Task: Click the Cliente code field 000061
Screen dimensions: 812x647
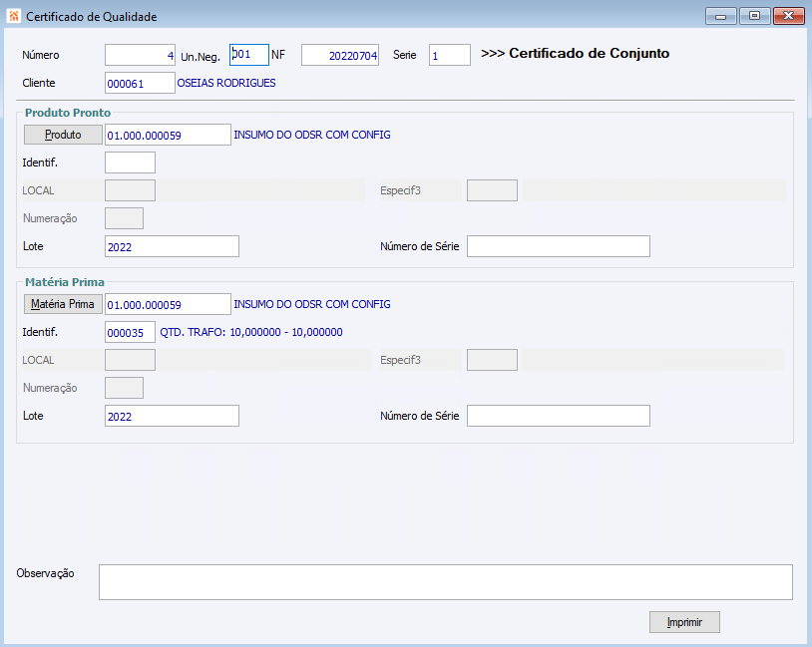Action: pos(140,83)
